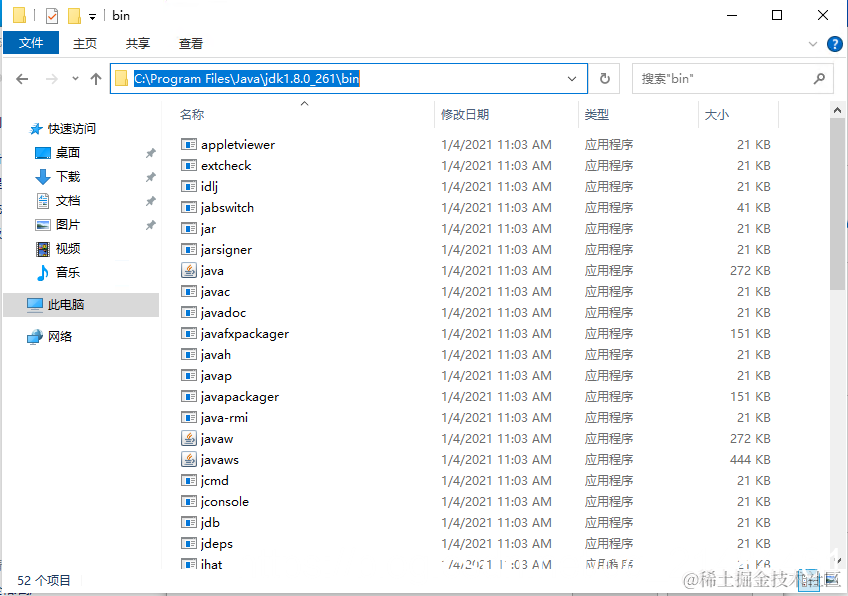848x596 pixels.
Task: Click the back navigation arrow
Action: tap(22, 78)
